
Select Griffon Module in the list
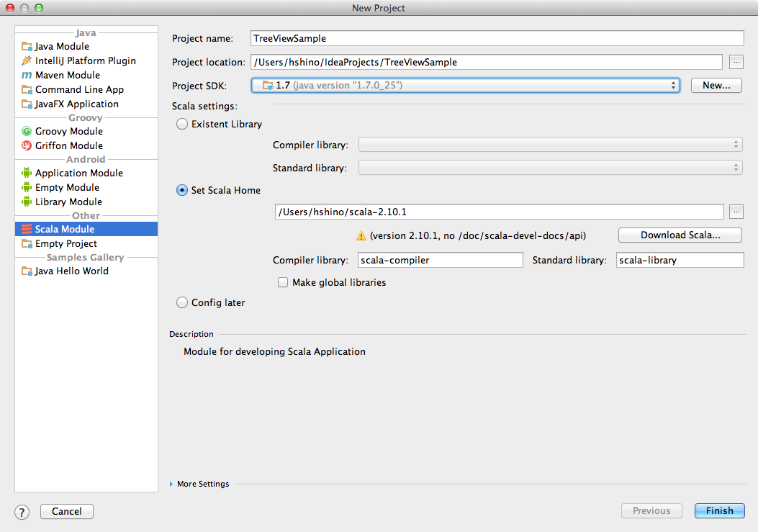click(86, 145)
